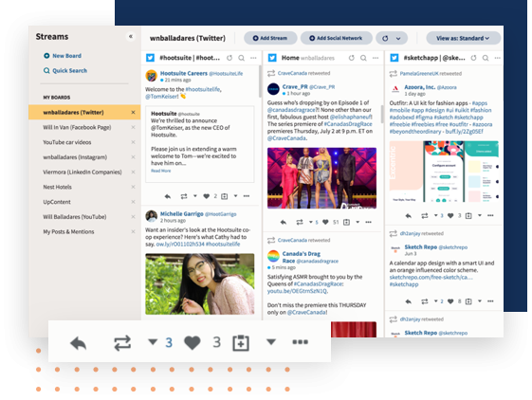Click the Add Stream button

[270, 38]
